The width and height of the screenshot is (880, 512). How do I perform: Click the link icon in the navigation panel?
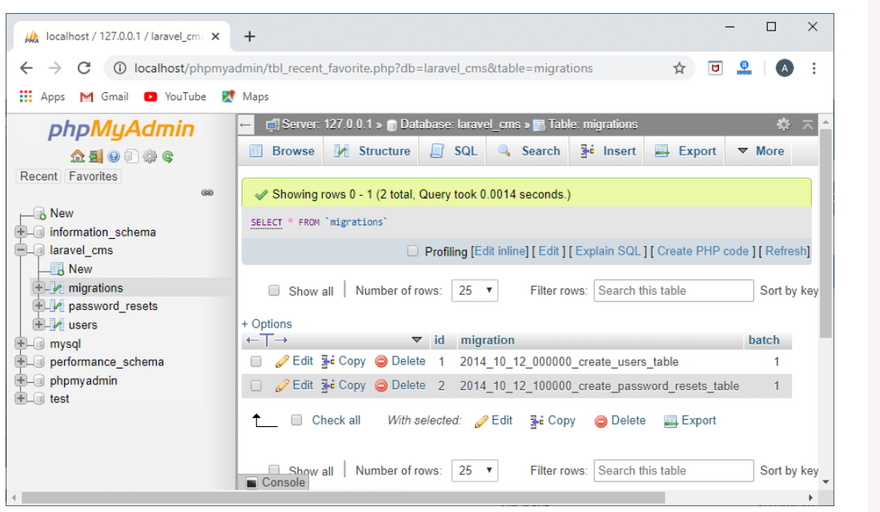pos(207,193)
